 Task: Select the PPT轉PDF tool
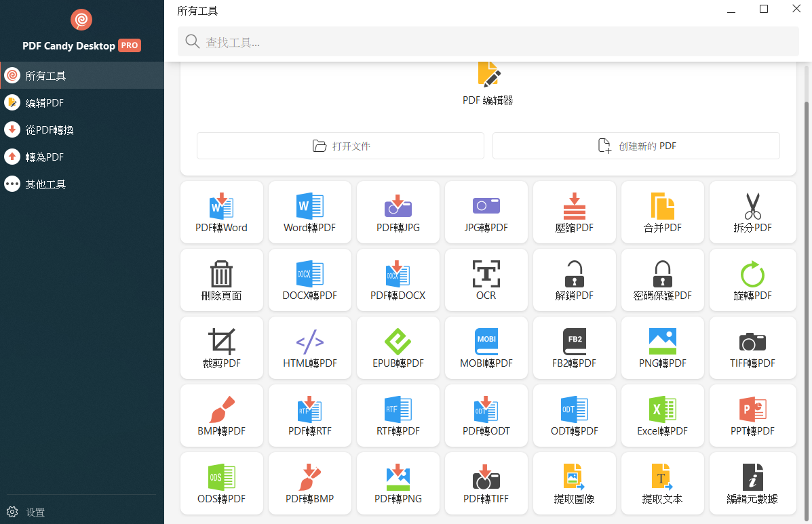click(x=752, y=416)
